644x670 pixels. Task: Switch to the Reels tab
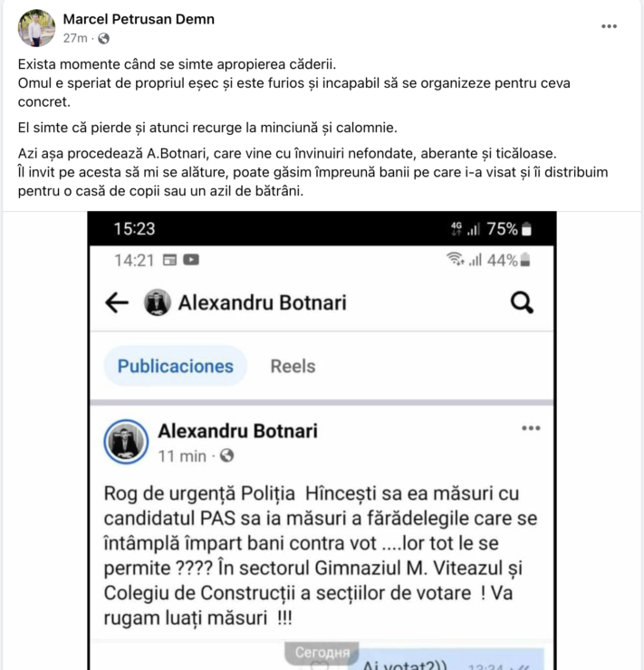[293, 366]
